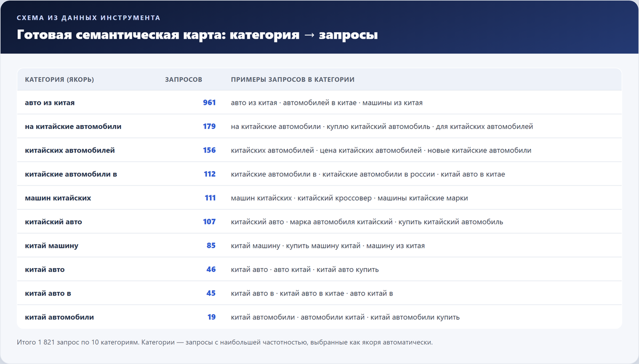Select the caption "СХЕМА ИЗ ДАННЫХ ИНСТРУМЕНТА"
The image size is (639, 364).
(89, 18)
